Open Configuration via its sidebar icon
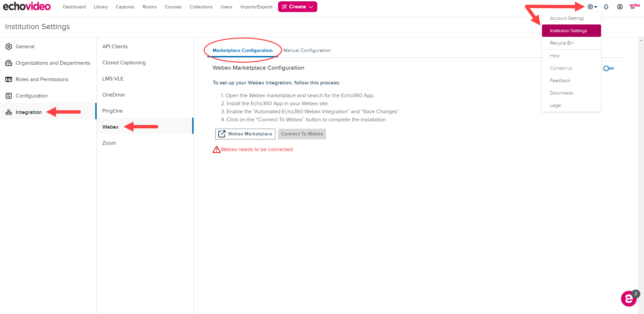644x314 pixels. tap(8, 96)
